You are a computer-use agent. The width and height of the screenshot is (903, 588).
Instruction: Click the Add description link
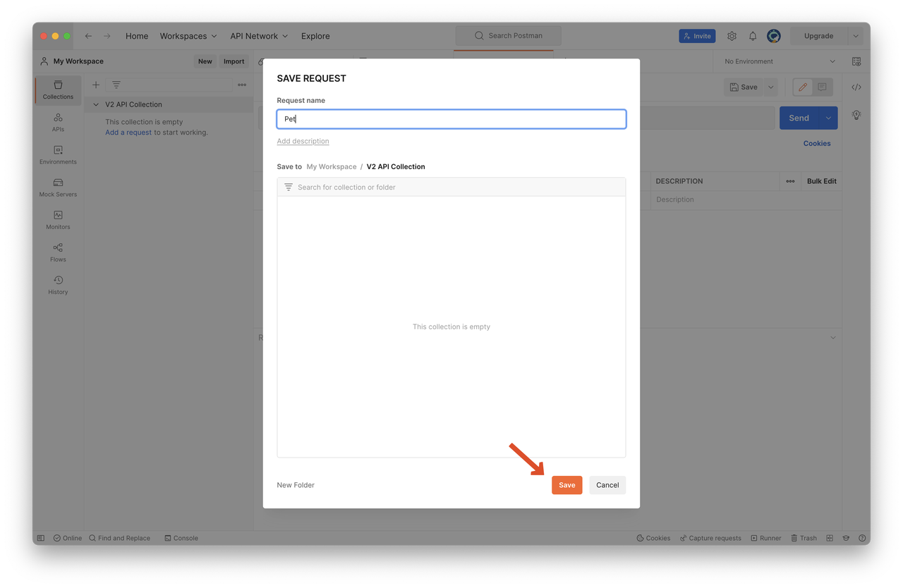point(303,141)
